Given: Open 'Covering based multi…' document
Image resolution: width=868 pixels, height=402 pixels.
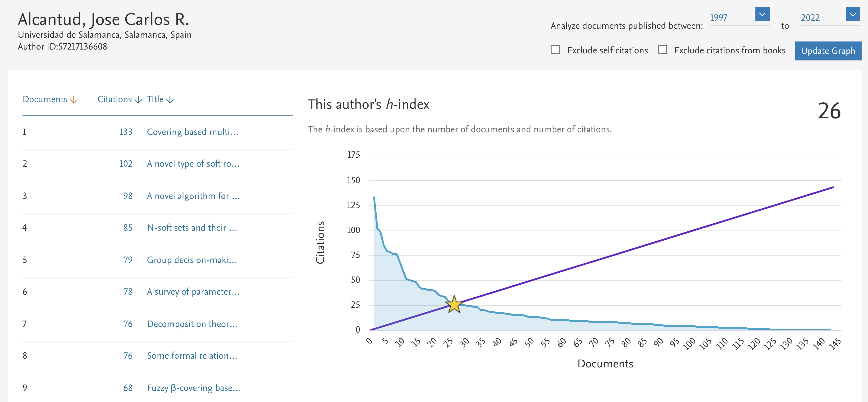Looking at the screenshot, I should [192, 132].
